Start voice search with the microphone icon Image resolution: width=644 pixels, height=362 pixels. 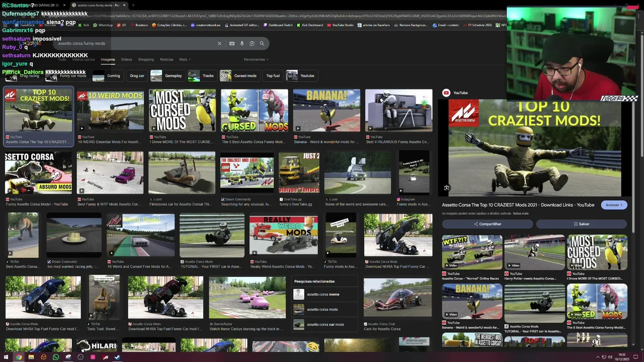[x=242, y=44]
